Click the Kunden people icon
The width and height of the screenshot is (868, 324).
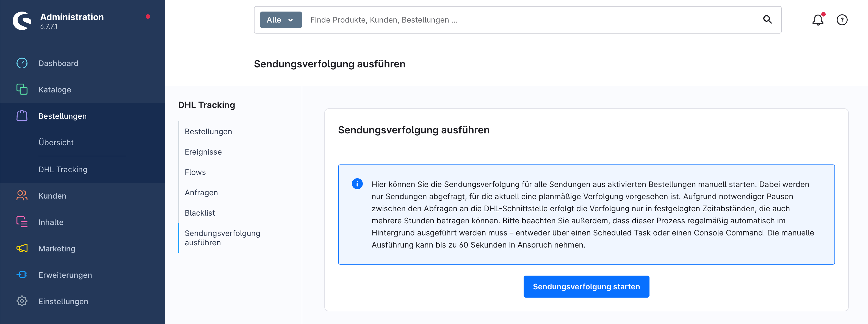tap(22, 196)
